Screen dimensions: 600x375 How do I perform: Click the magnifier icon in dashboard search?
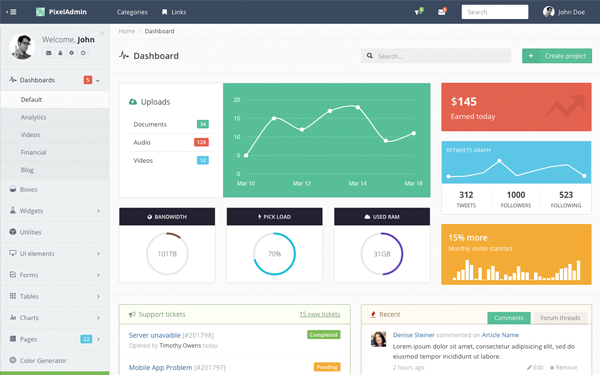370,56
